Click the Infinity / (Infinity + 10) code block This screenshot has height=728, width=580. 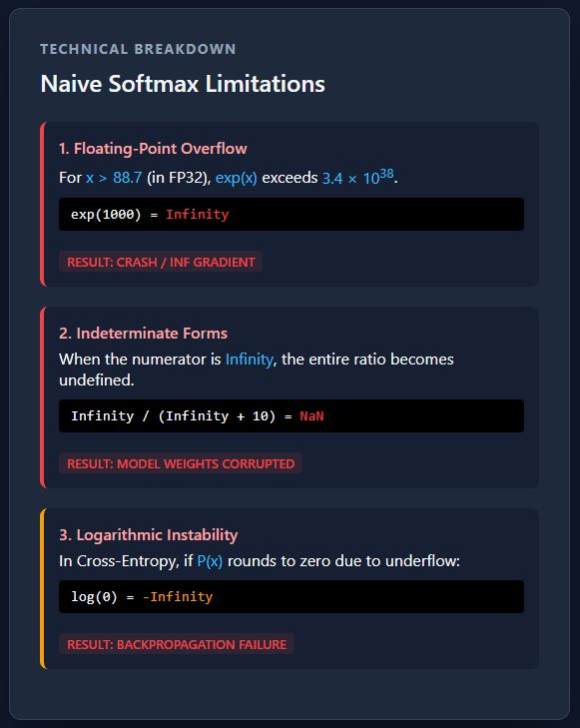(291, 416)
